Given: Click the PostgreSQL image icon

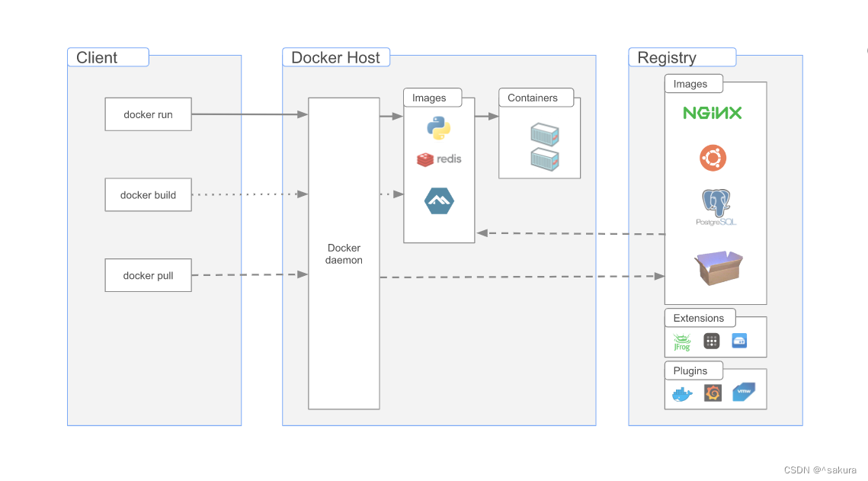Looking at the screenshot, I should 714,207.
